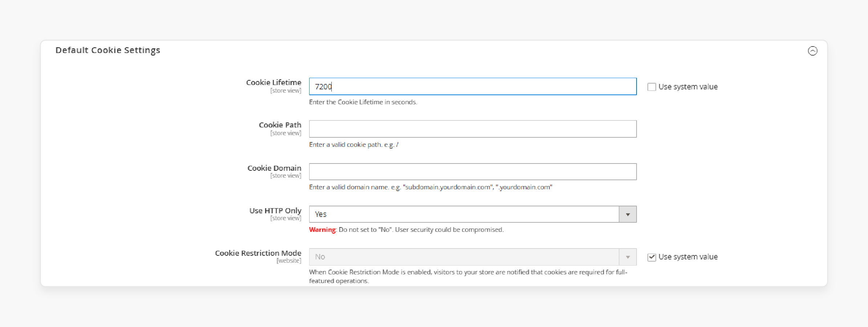The height and width of the screenshot is (327, 868).
Task: Click the Default Cookie Settings heading
Action: 108,50
